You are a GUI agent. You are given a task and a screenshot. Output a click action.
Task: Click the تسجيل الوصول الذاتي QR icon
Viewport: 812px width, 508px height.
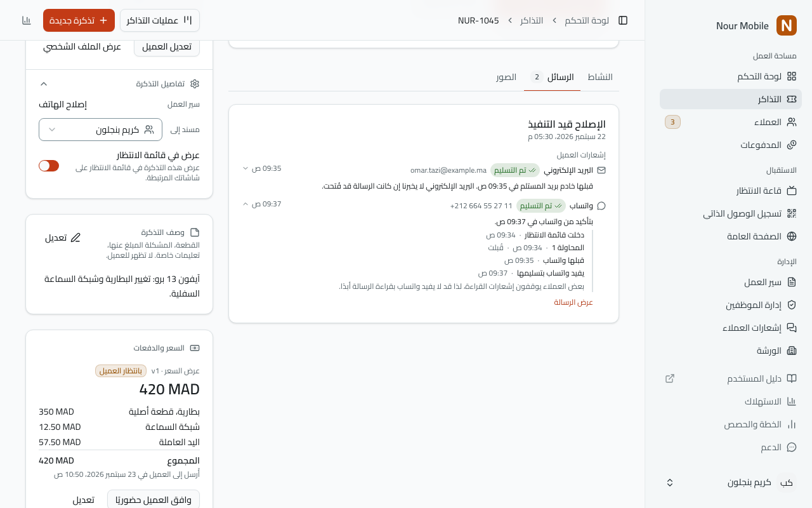click(792, 213)
